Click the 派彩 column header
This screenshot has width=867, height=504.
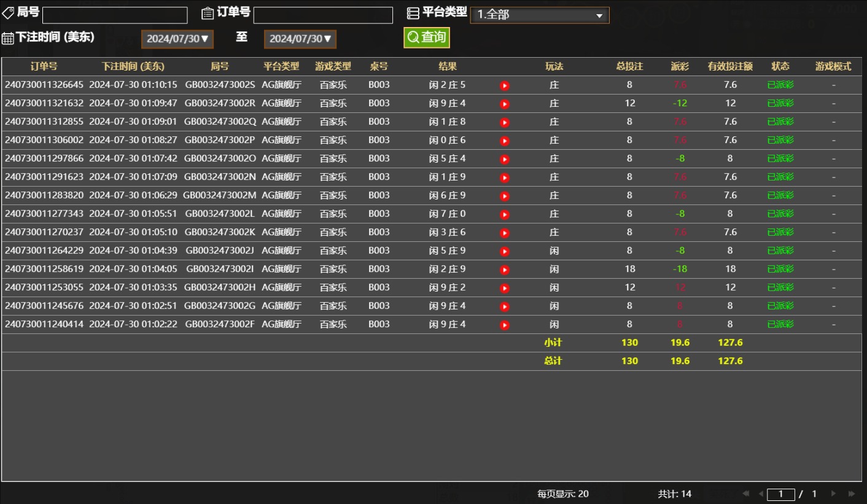pyautogui.click(x=680, y=66)
